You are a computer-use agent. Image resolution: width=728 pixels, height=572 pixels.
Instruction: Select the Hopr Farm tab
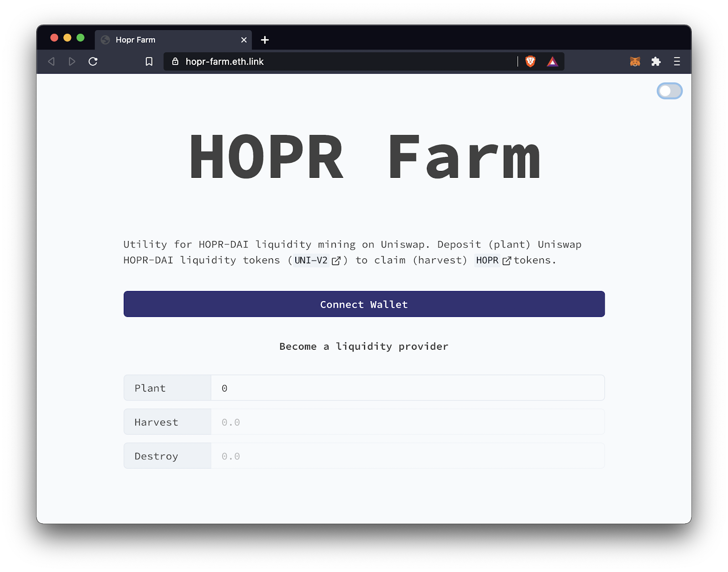click(173, 40)
